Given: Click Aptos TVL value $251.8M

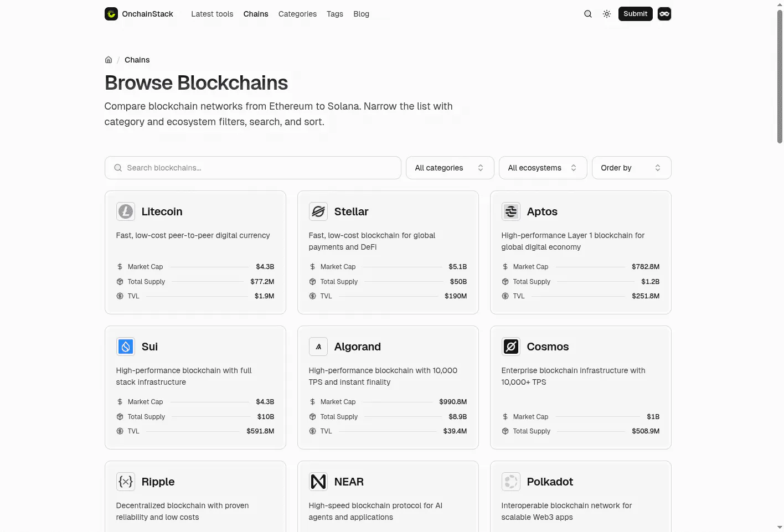Looking at the screenshot, I should (x=646, y=296).
